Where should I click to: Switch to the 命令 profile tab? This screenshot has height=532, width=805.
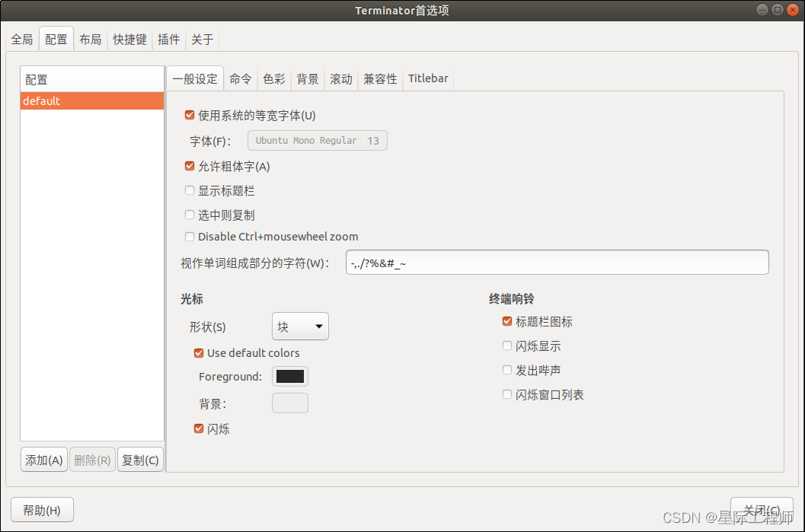pyautogui.click(x=240, y=79)
